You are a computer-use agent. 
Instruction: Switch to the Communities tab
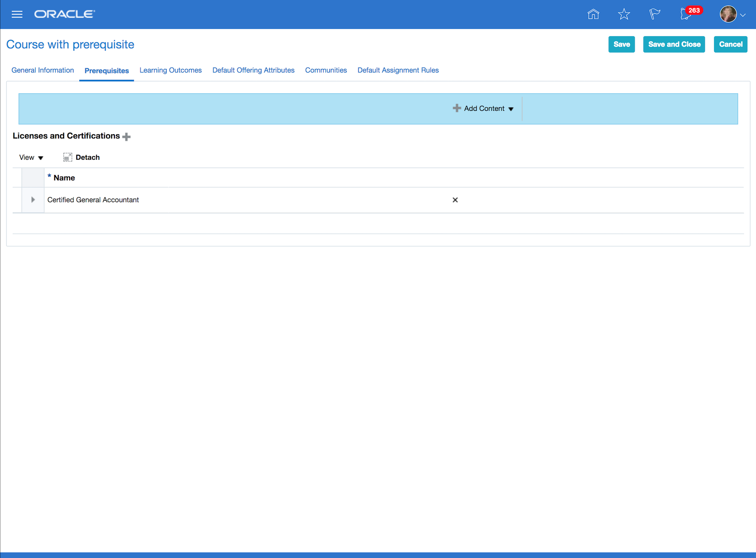[x=326, y=70]
